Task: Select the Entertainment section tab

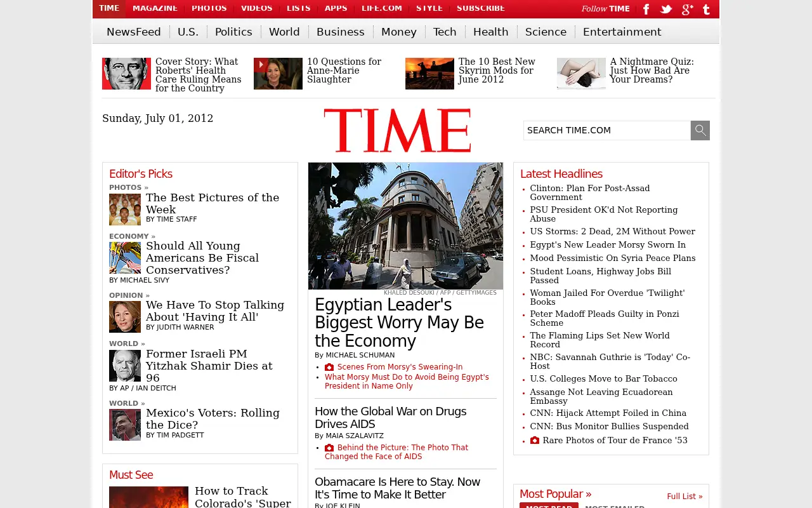Action: (622, 32)
